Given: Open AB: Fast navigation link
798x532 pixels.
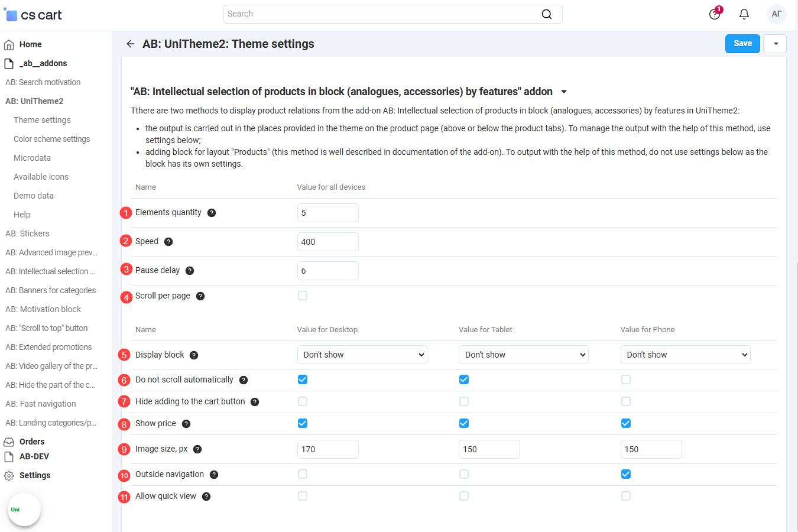Looking at the screenshot, I should click(41, 404).
